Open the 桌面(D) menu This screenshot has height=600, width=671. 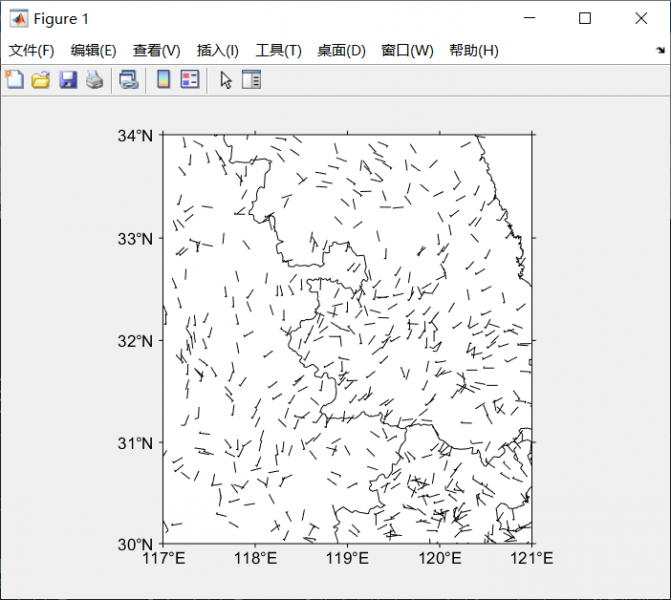(341, 51)
